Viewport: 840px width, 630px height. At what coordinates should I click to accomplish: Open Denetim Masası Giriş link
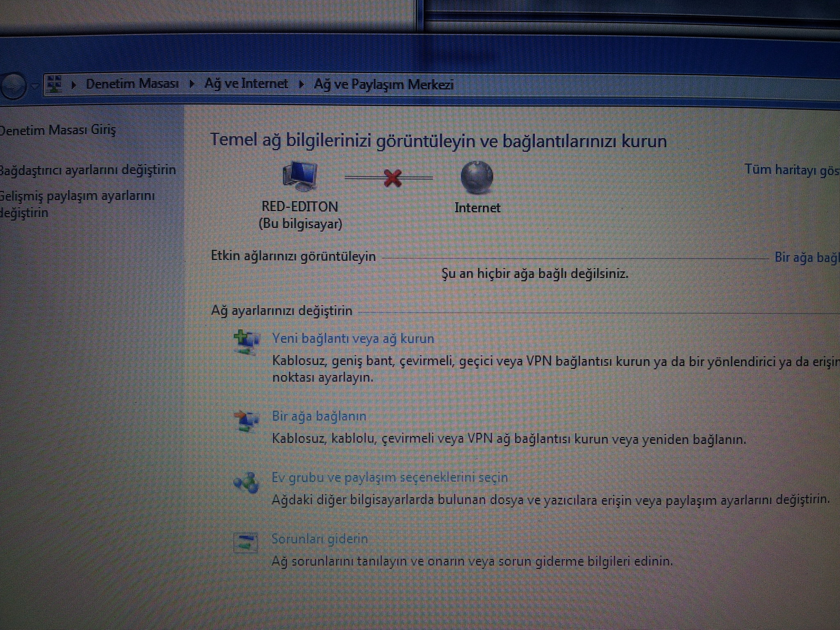click(x=58, y=130)
